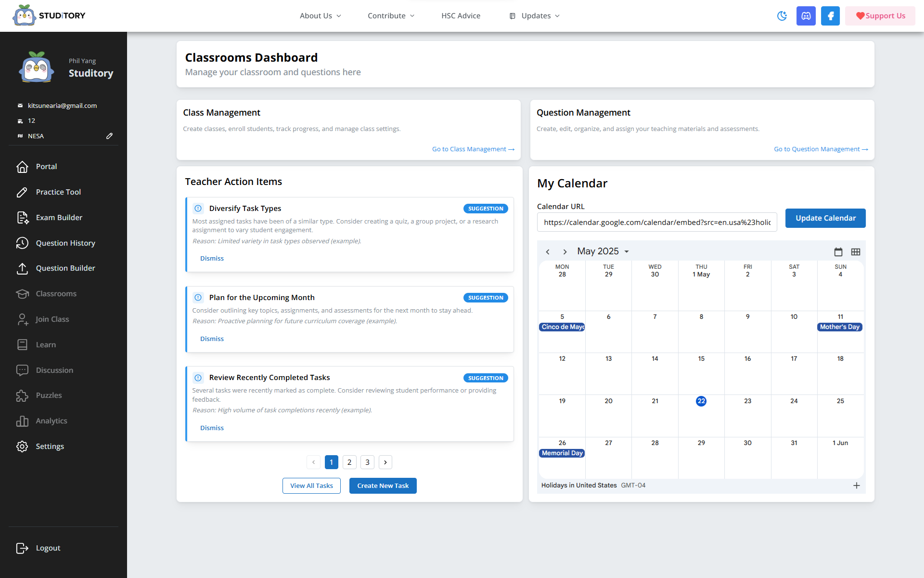The width and height of the screenshot is (924, 578).
Task: Dismiss Plan for the Upcoming Month suggestion
Action: tap(212, 339)
